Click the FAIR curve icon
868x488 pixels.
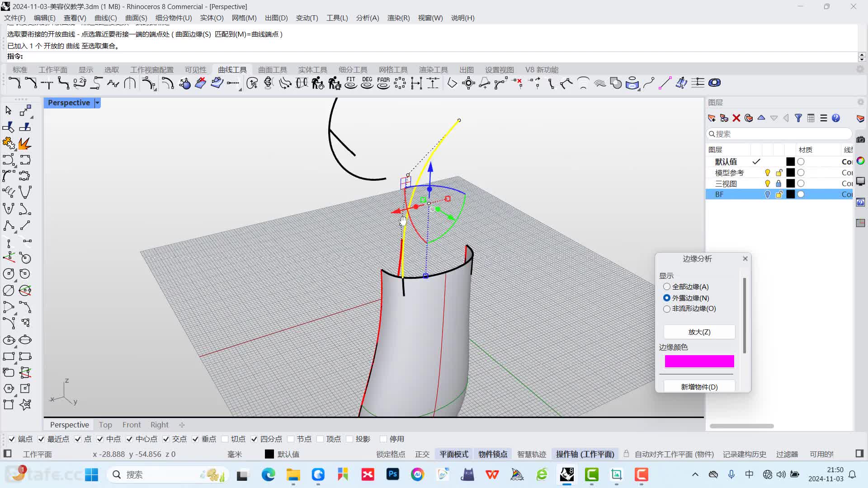[x=383, y=83]
